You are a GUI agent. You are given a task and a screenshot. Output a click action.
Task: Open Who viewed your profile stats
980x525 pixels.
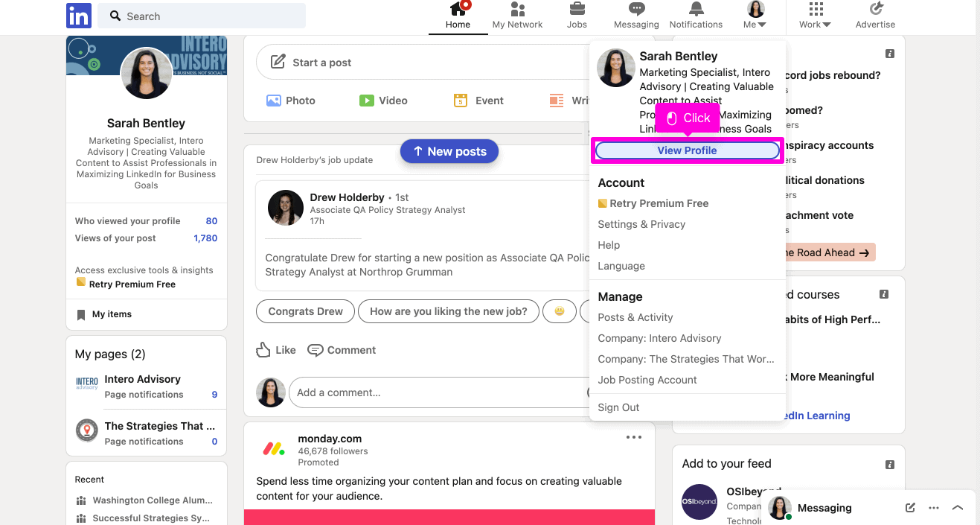tap(147, 221)
